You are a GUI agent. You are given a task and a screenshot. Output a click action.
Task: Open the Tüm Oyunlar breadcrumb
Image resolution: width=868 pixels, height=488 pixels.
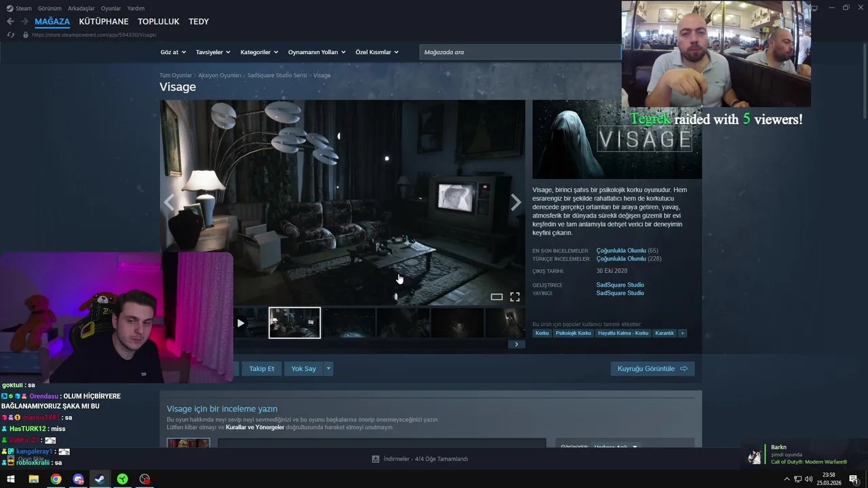point(176,75)
